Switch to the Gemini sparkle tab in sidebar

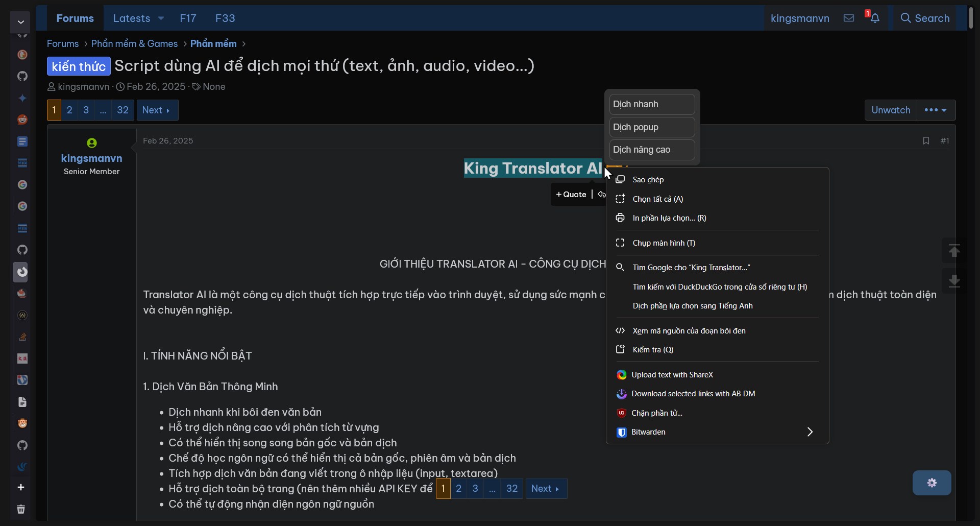point(22,98)
